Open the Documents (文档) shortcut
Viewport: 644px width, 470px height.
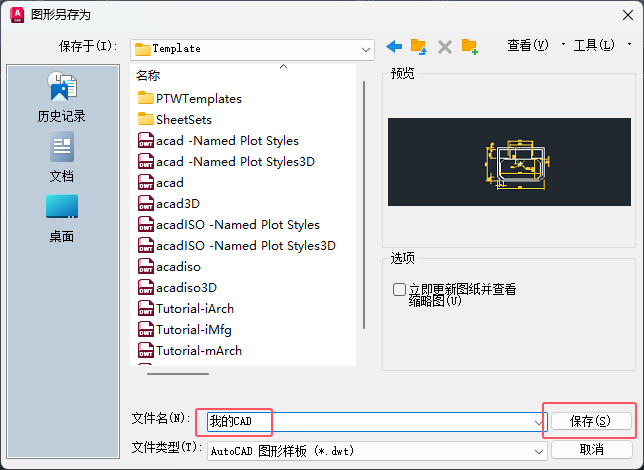[62, 157]
